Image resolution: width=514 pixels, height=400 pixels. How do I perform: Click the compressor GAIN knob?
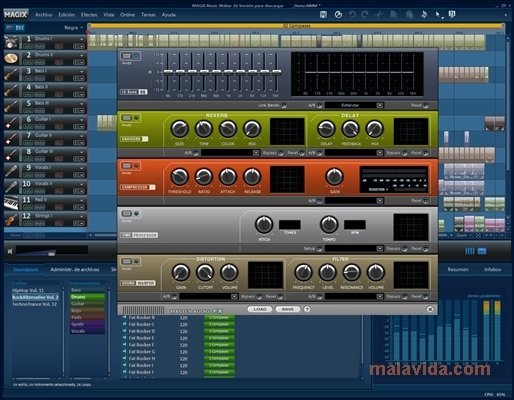(334, 177)
